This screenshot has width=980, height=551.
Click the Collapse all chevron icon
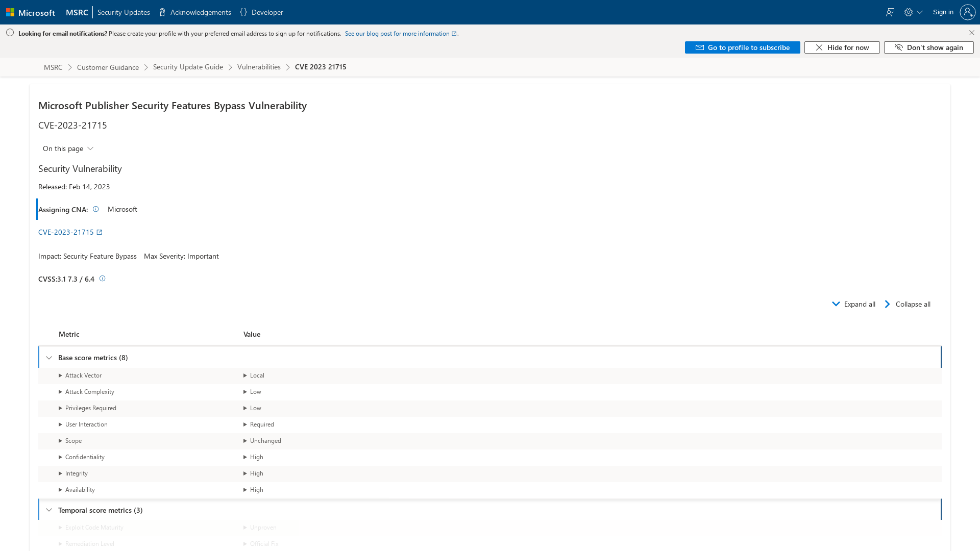pos(888,304)
